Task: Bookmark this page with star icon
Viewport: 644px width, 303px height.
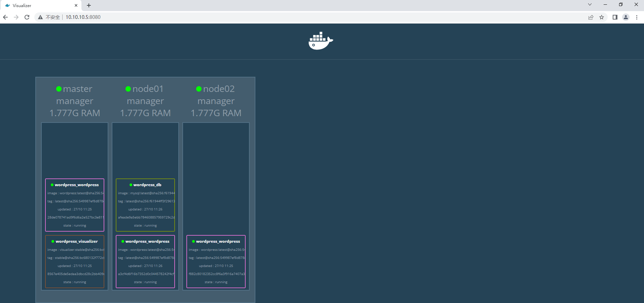Action: point(602,17)
